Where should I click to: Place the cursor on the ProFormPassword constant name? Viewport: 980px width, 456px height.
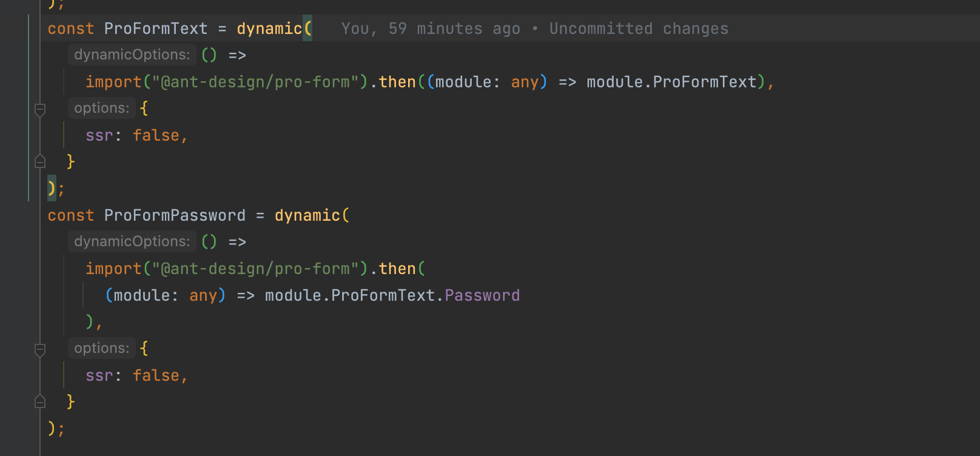click(x=175, y=215)
